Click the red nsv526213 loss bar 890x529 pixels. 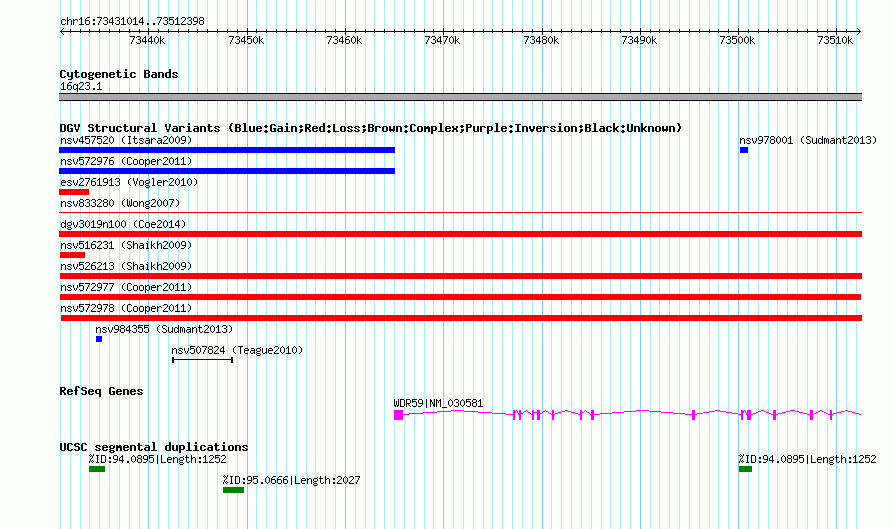[x=460, y=276]
